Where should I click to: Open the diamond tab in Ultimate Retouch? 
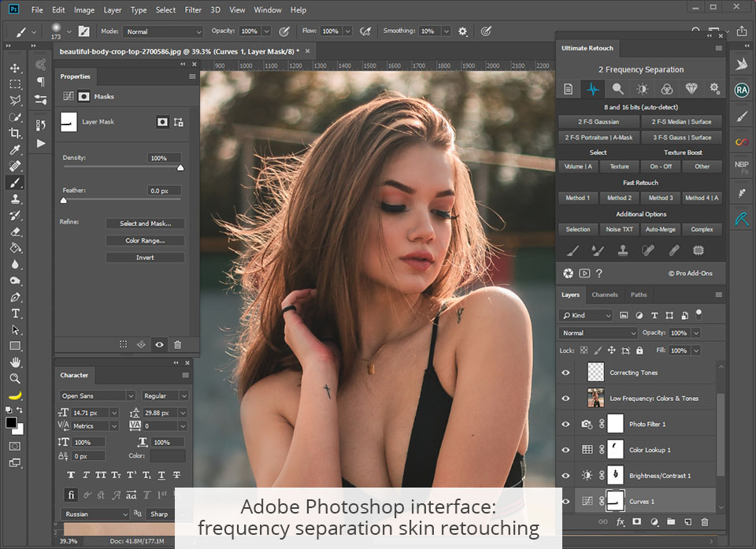pyautogui.click(x=691, y=89)
